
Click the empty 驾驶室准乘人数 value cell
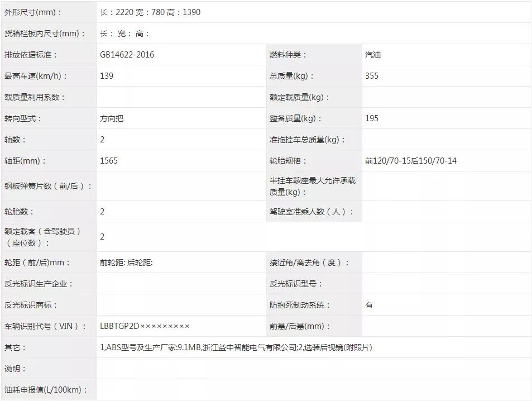447,212
